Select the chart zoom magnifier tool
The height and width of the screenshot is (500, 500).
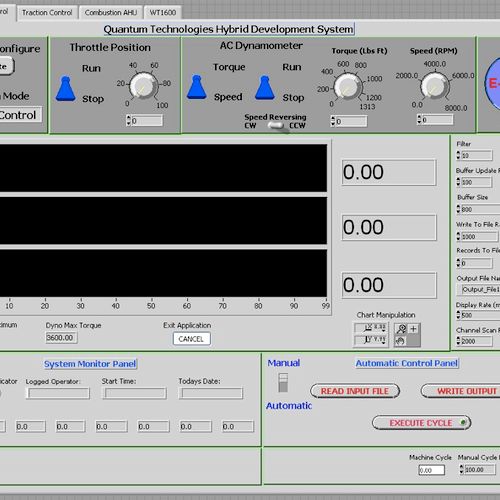click(x=401, y=329)
